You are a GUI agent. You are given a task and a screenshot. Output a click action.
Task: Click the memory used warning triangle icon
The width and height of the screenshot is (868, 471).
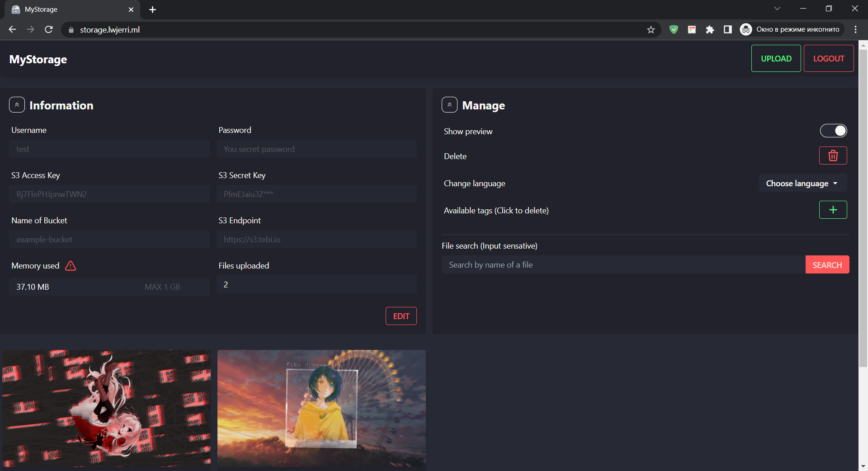pos(71,266)
